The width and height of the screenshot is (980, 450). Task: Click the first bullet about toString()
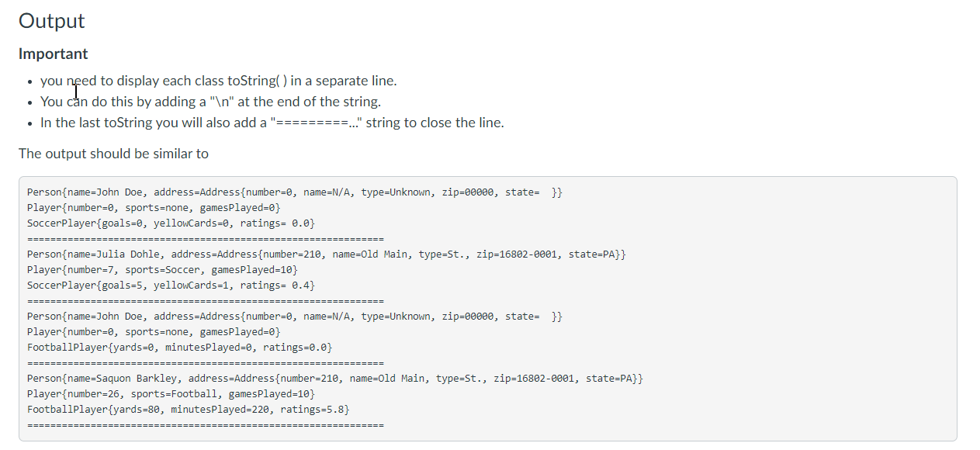219,81
